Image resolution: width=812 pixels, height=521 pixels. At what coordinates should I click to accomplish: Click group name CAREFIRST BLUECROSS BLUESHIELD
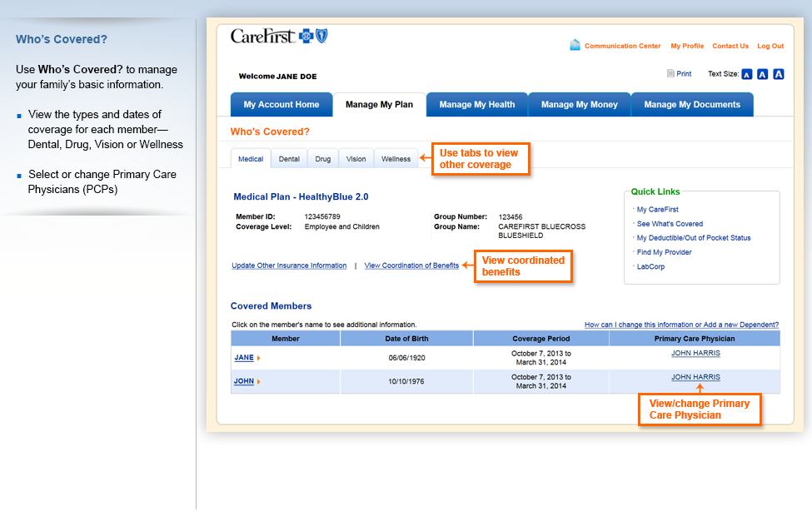click(x=541, y=231)
